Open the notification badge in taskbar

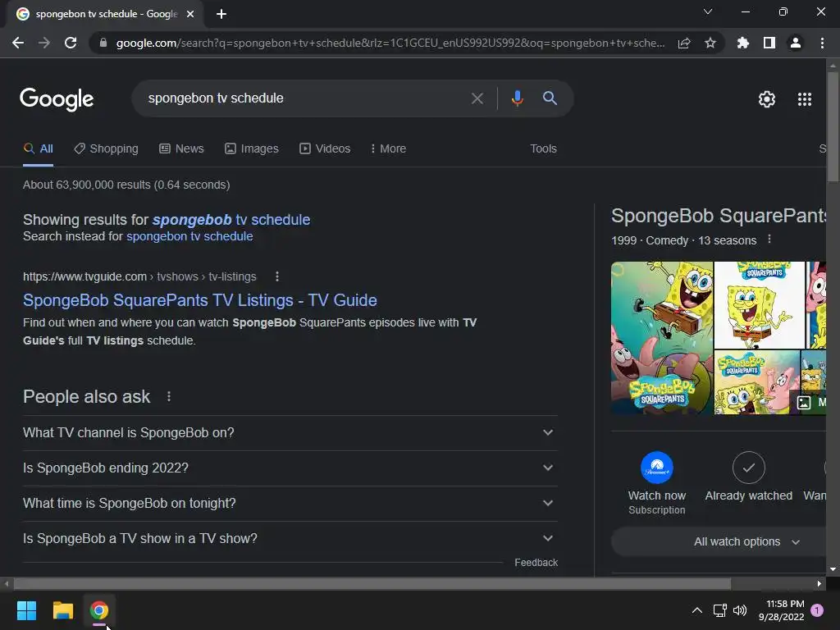pos(817,610)
